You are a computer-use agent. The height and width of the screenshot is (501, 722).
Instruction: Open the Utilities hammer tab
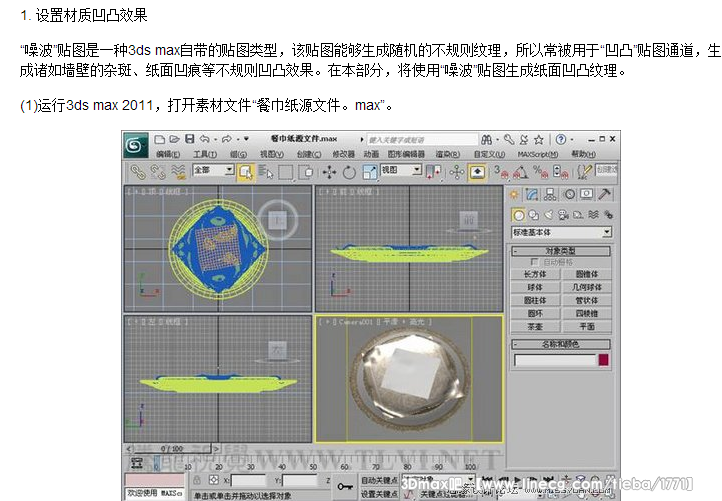[605, 194]
